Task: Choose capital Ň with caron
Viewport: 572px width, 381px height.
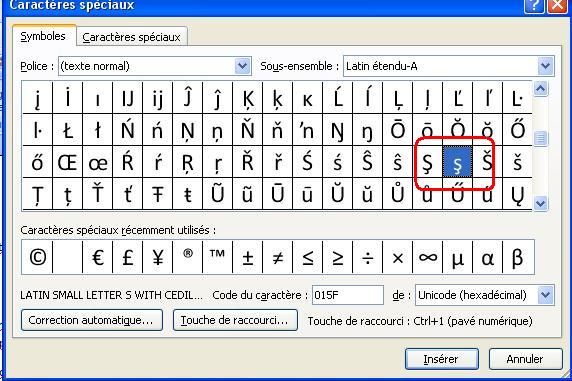Action: point(248,130)
